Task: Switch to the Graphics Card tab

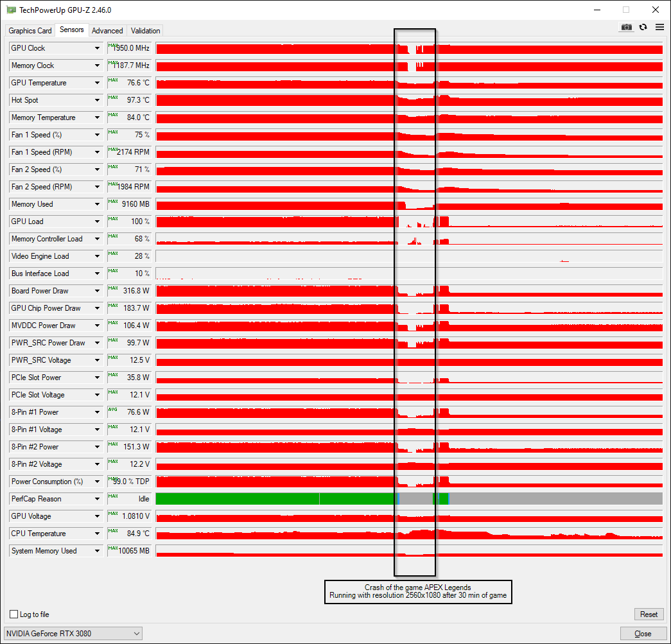Action: [30, 31]
